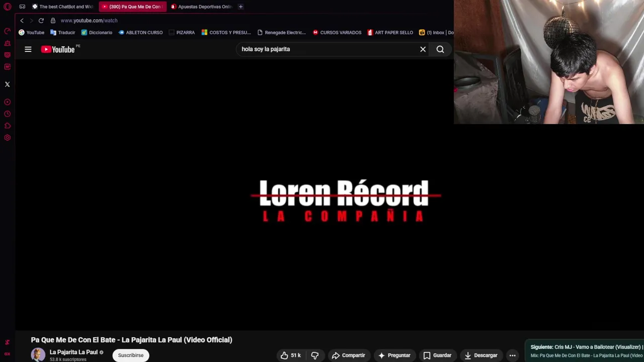Switch to The best ChatBot tab

(x=62, y=7)
